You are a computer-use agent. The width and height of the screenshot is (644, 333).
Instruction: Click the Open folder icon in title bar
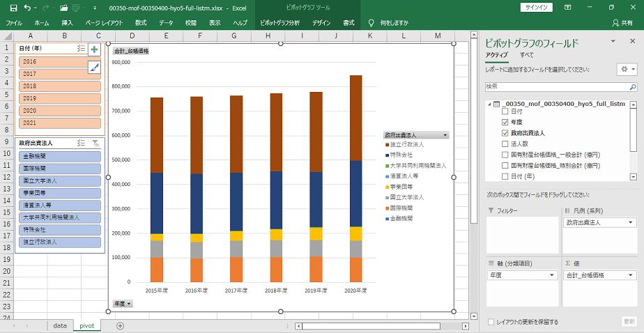point(63,8)
